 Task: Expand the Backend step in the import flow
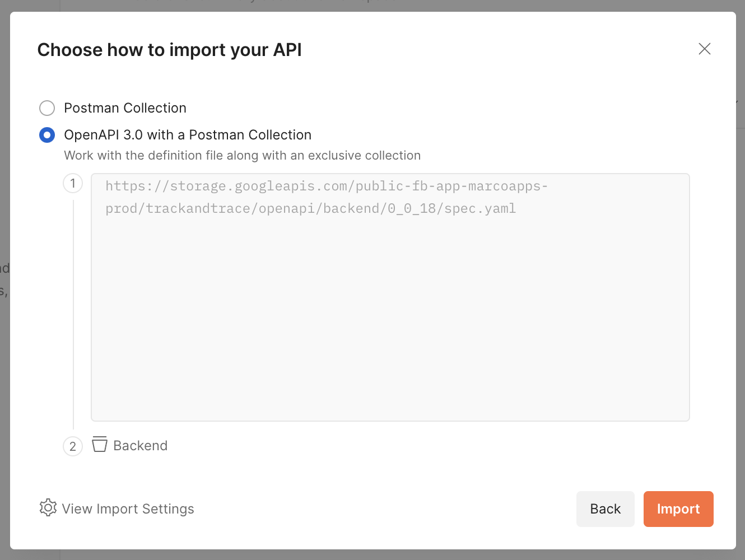(x=140, y=445)
